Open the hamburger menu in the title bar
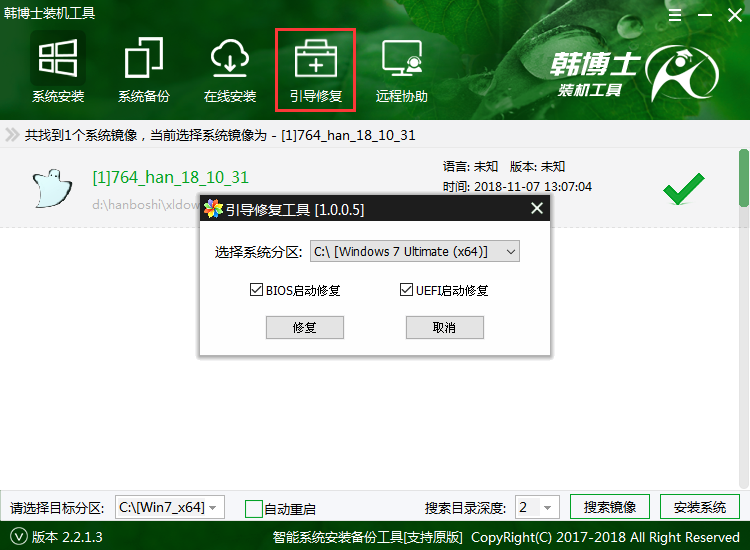Screen dimensions: 750x550 click(x=675, y=15)
